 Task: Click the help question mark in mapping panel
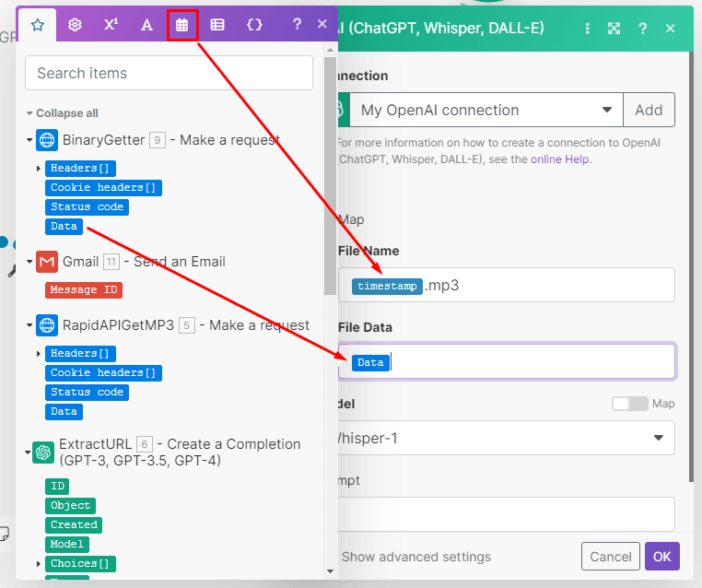click(297, 25)
